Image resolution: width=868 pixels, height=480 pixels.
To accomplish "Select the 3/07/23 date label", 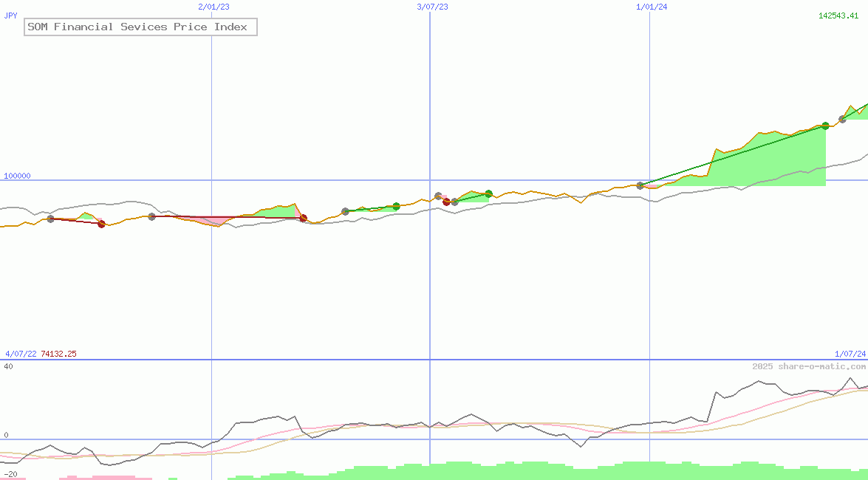I will pos(432,7).
